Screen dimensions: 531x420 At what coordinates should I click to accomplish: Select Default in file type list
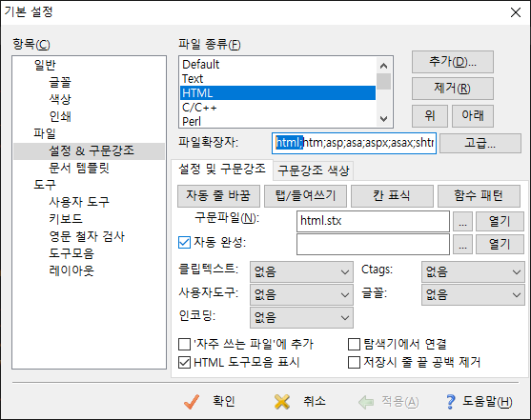[277, 65]
